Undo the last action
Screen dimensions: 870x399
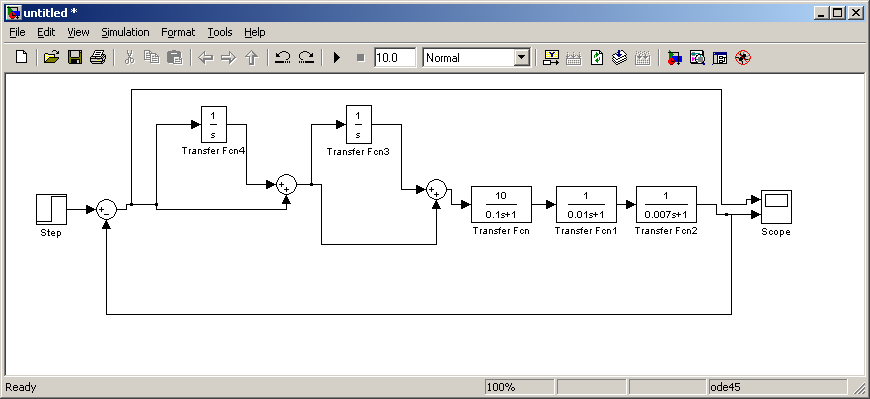283,57
